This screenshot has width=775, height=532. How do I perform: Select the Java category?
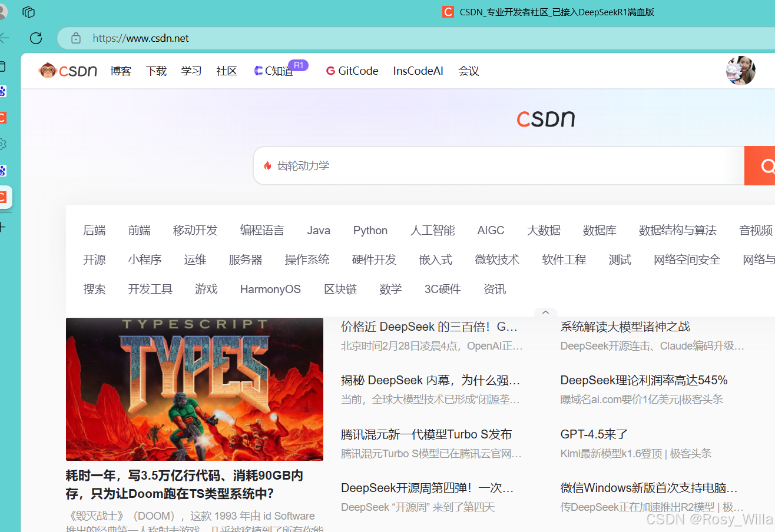(x=319, y=231)
